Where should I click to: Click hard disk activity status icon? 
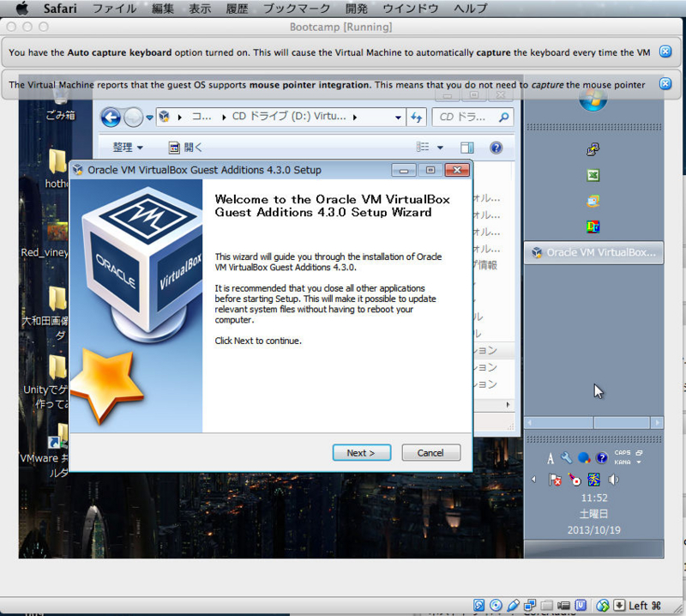click(478, 606)
